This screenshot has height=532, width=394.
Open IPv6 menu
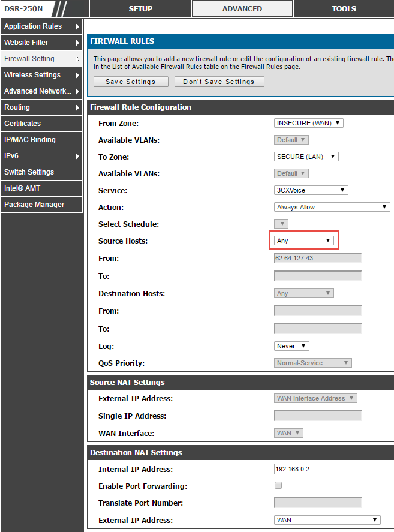[x=41, y=156]
